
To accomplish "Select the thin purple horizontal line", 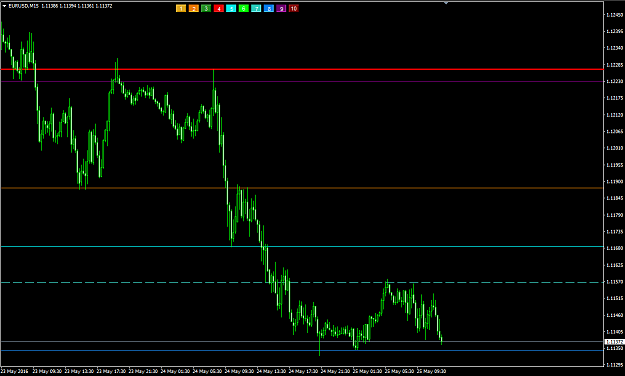I will 302,81.
